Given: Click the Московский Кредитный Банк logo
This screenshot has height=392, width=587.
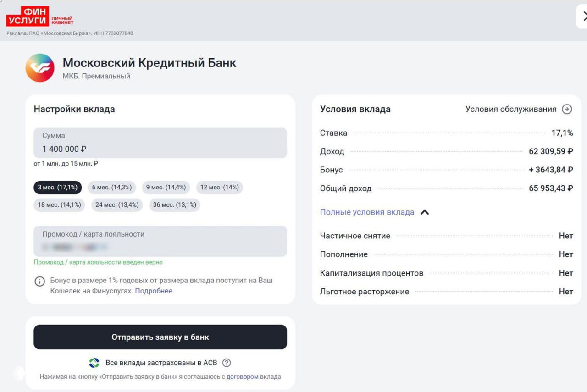Looking at the screenshot, I should click(x=39, y=67).
